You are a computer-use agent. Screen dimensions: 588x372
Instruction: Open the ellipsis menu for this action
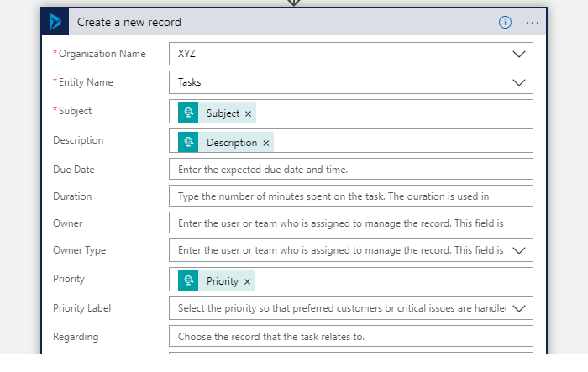[533, 23]
